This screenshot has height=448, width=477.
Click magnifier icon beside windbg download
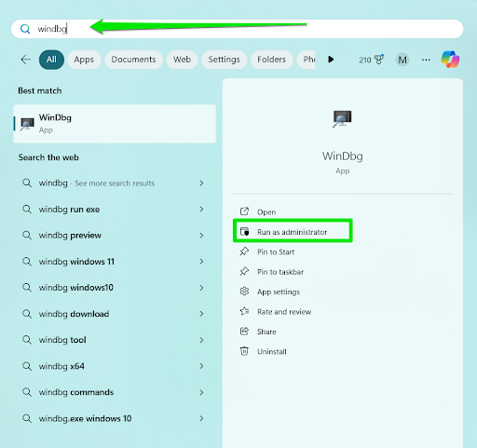click(x=27, y=314)
